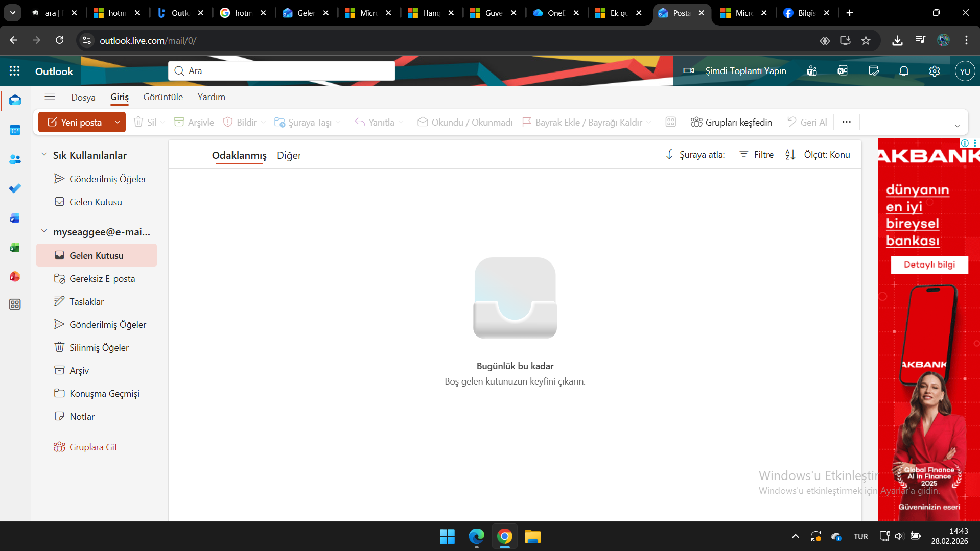The width and height of the screenshot is (980, 551).
Task: Bookmark this page with the star icon
Action: [866, 40]
